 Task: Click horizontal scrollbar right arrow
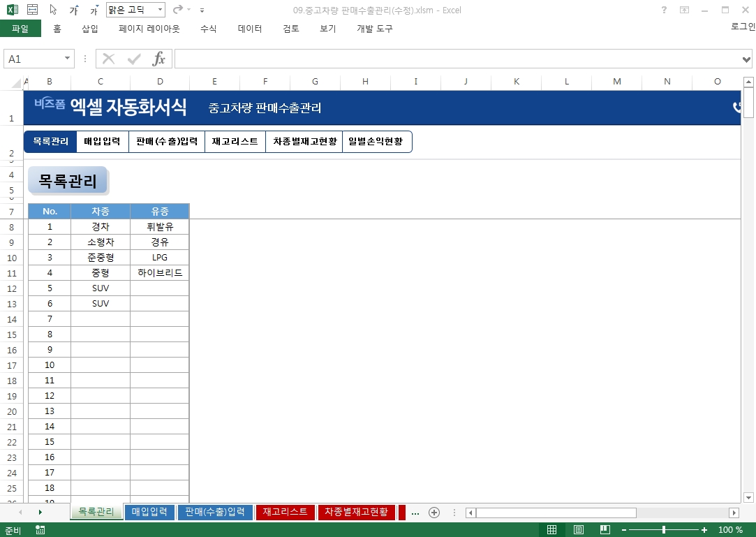[734, 513]
